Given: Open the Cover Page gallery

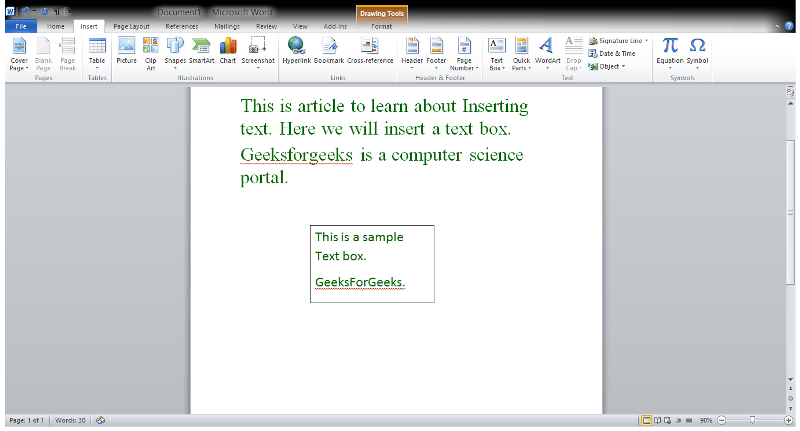Looking at the screenshot, I should 19,54.
